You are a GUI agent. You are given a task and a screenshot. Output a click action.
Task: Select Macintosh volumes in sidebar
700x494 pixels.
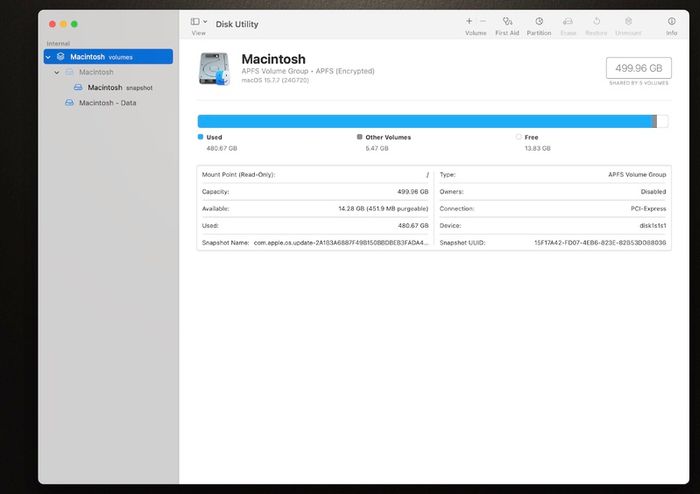tap(108, 57)
